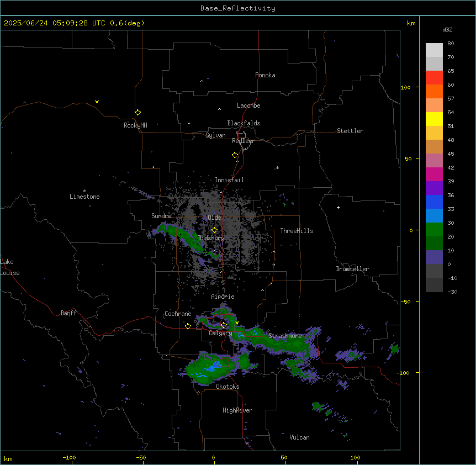Select the Okotoks label
This screenshot has height=465, width=476.
point(228,387)
